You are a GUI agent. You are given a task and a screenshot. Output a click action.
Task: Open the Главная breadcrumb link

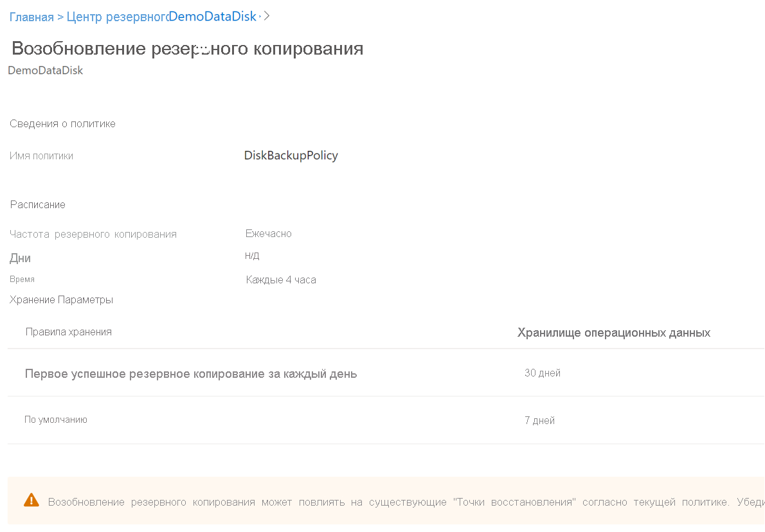[32, 17]
